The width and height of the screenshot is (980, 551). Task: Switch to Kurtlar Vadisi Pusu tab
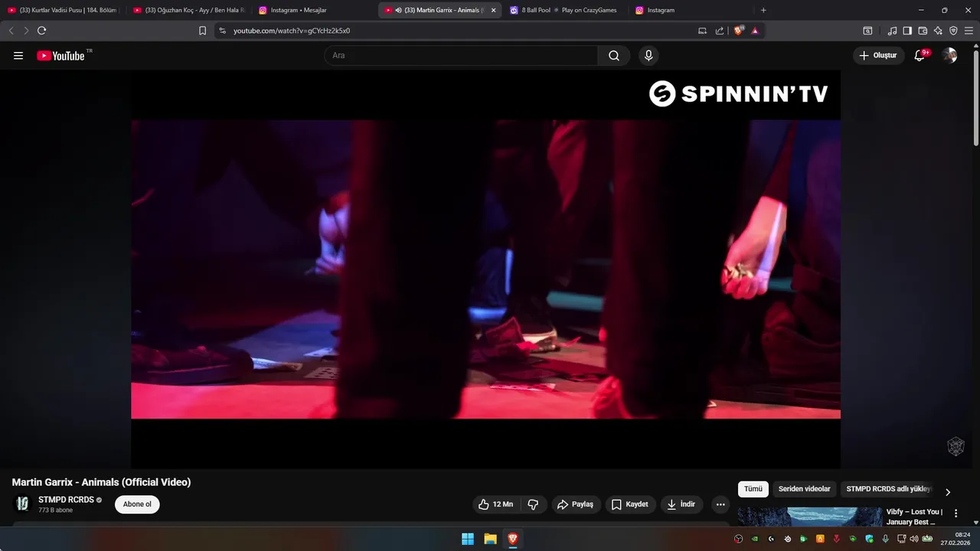(62, 10)
